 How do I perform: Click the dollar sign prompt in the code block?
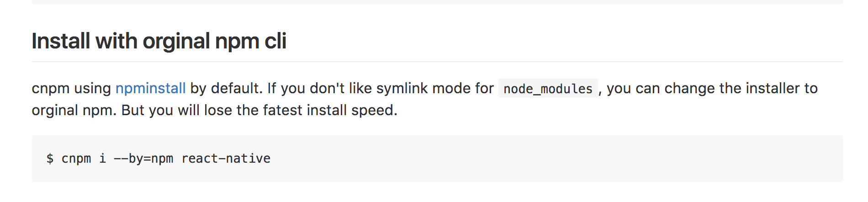click(x=50, y=159)
